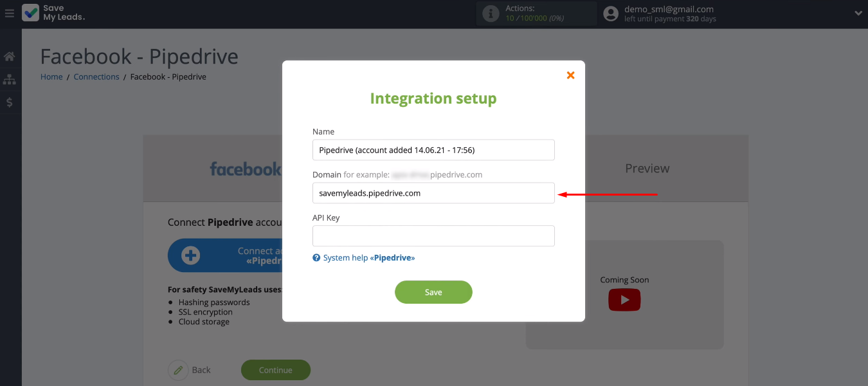
Task: Click the SaveMyLeads logo
Action: point(53,13)
